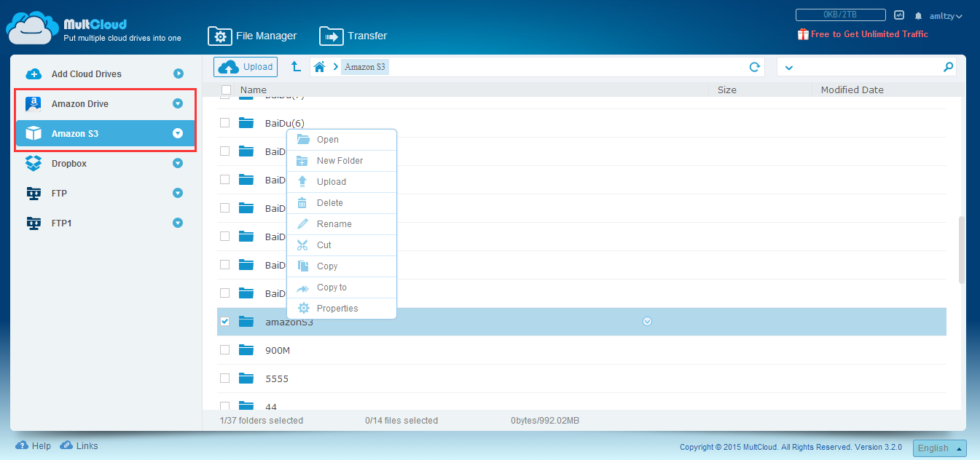Image resolution: width=980 pixels, height=460 pixels.
Task: Click the gift icon for unlimited traffic
Action: click(x=803, y=34)
